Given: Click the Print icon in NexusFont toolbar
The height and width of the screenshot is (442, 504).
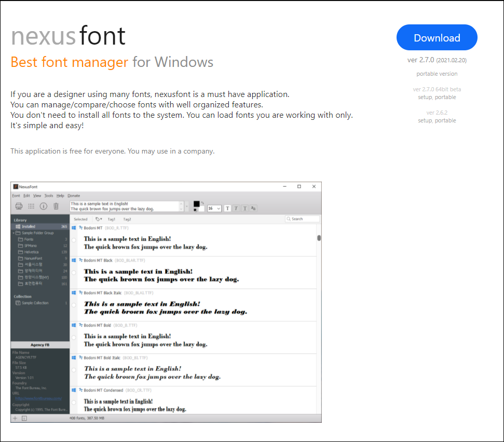Looking at the screenshot, I should pos(19,206).
